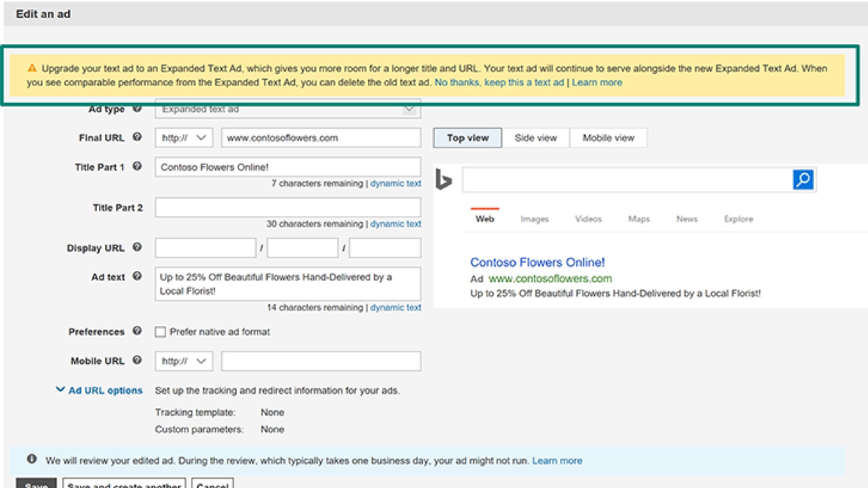Switch to Mobile view preview tab
Viewport: 868px width, 488px height.
608,138
